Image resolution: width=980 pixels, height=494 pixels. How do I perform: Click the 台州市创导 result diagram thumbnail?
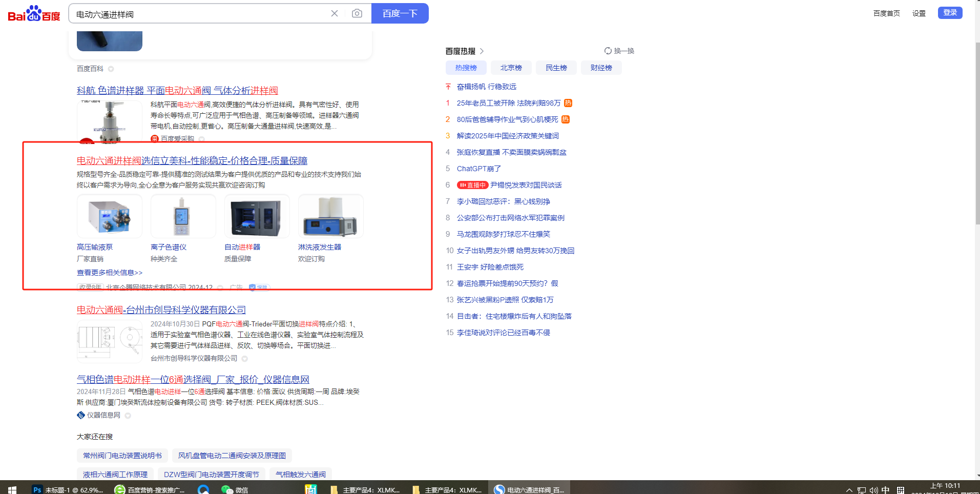tap(110, 342)
